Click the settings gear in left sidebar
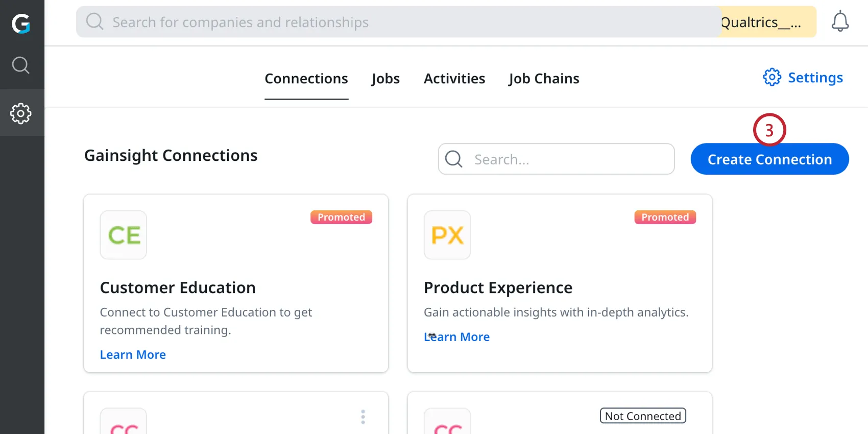This screenshot has width=868, height=434. (21, 113)
